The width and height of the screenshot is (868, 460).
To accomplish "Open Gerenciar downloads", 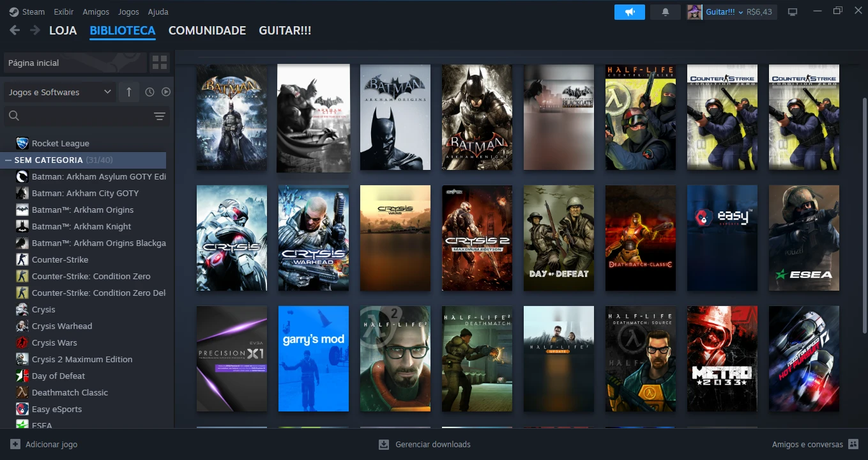I will pos(425,444).
